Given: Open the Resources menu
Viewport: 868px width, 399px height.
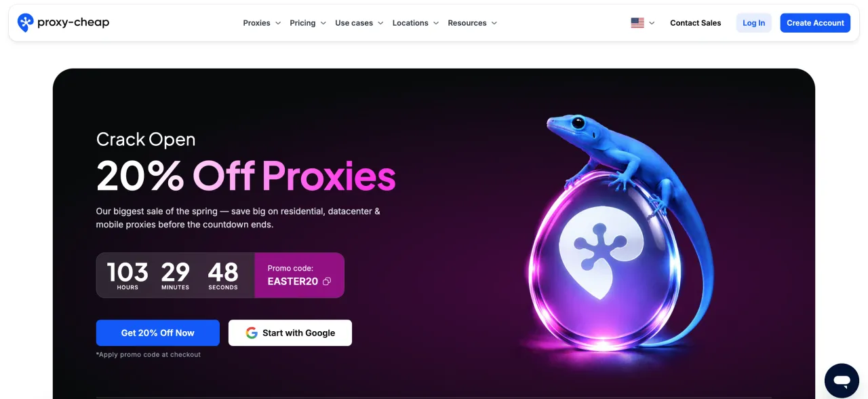Looking at the screenshot, I should coord(473,23).
